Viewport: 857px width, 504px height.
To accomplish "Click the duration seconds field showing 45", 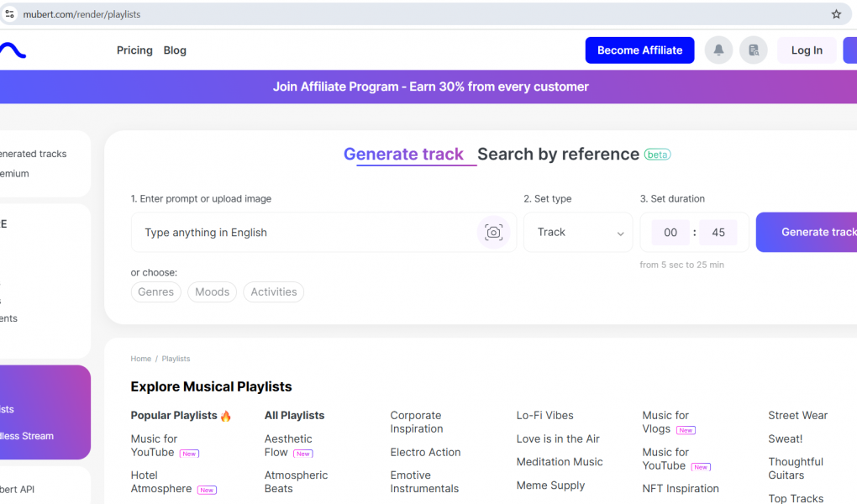I will click(x=718, y=233).
